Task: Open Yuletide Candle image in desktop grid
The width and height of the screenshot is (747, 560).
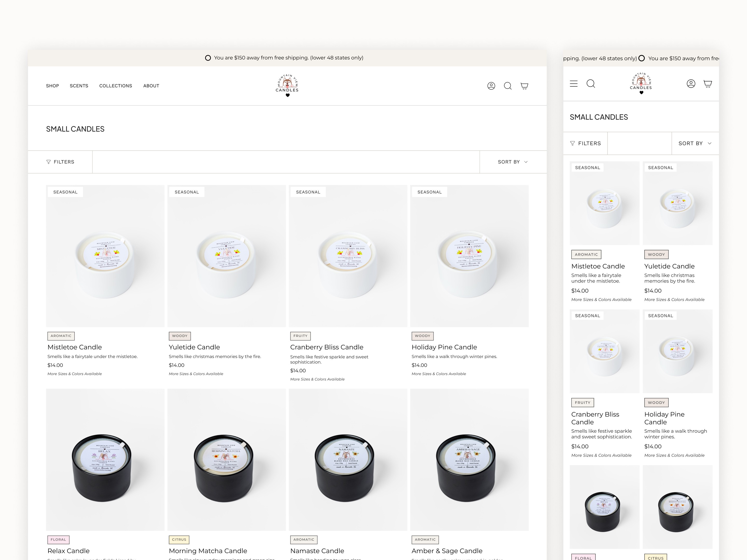Action: [x=227, y=256]
